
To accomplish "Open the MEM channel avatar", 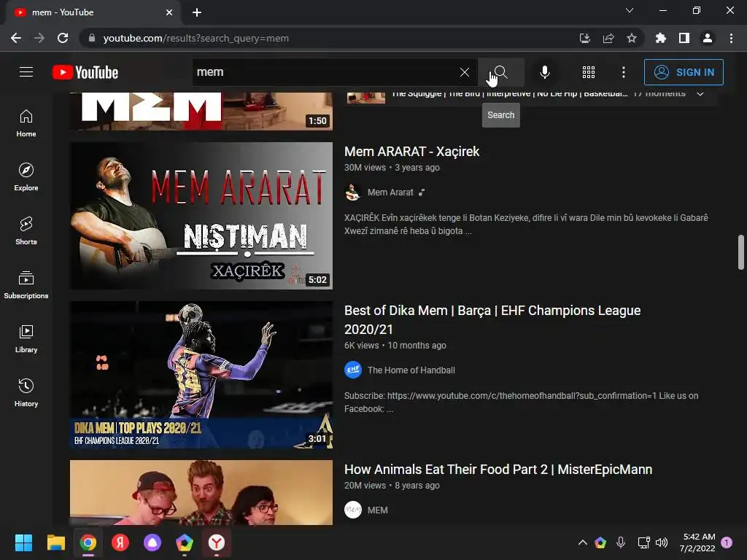I will 353,510.
